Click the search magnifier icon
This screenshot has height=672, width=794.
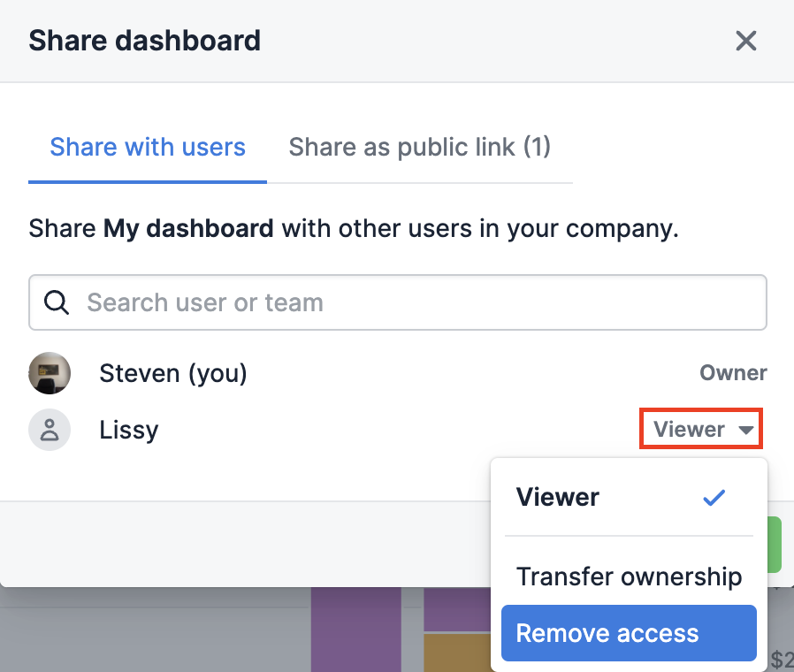tap(56, 302)
